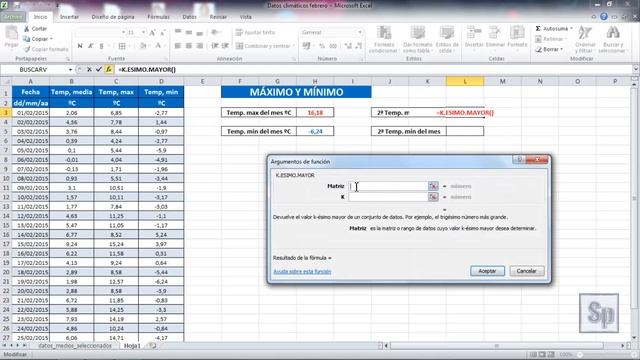This screenshot has height=360, width=640.
Task: Switch to the Diseño de página tab
Action: [113, 17]
